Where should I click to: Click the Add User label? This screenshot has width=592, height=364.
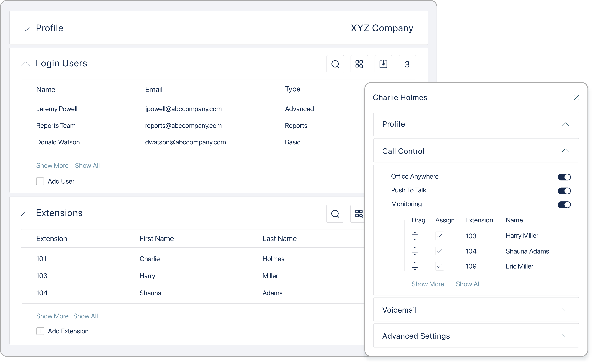coord(61,181)
